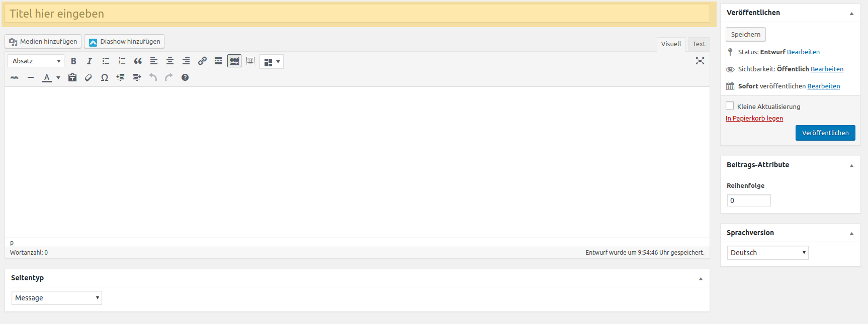Open keyboard shortcuts help icon
This screenshot has height=324, width=868.
(185, 77)
